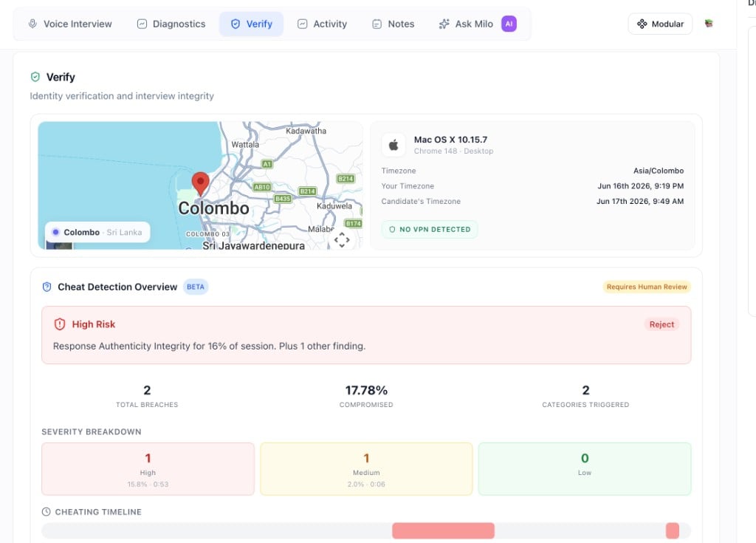Screen dimensions: 756x543
Task: Click the BETA badge
Action: pos(195,287)
